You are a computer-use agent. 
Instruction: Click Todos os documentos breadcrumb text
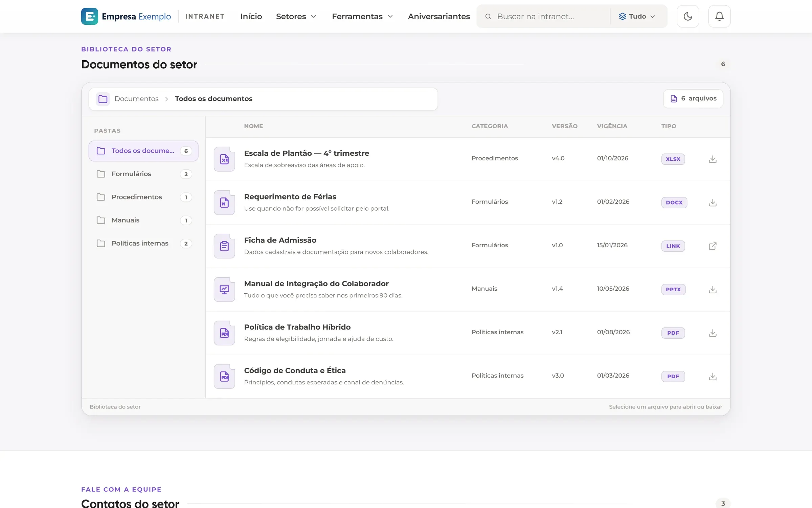[x=213, y=99]
